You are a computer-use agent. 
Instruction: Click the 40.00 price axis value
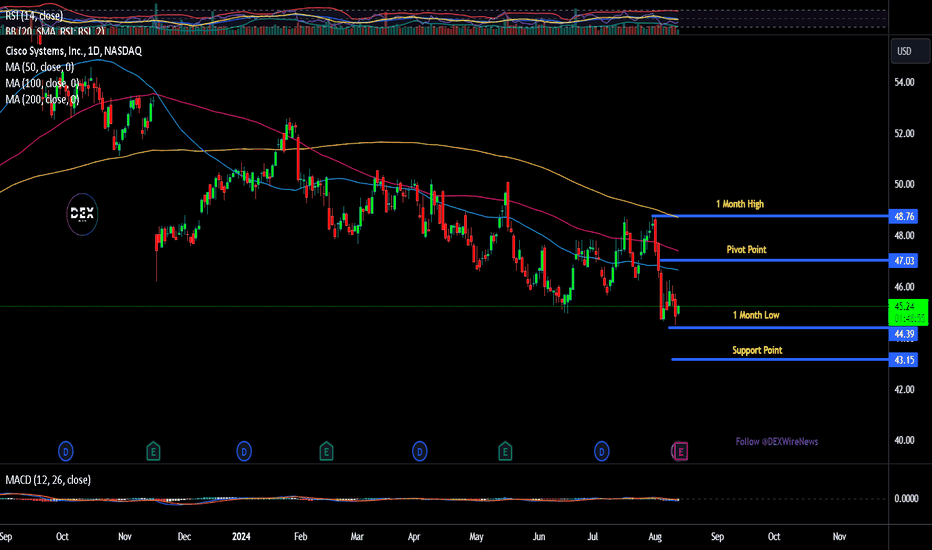(x=904, y=441)
